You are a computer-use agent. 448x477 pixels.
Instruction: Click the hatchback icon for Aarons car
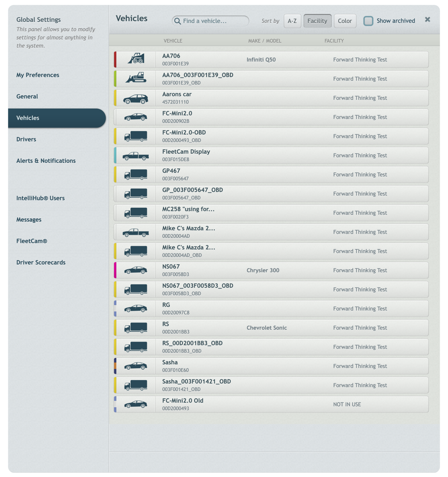pos(136,99)
